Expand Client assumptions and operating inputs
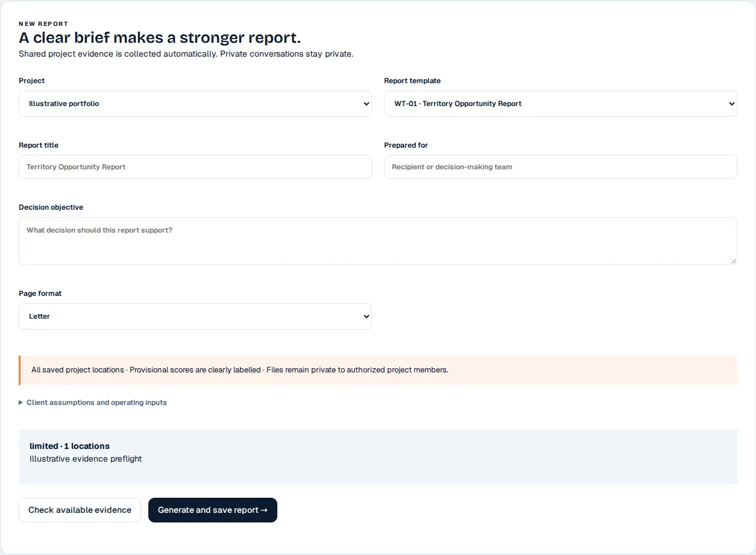 (x=93, y=403)
